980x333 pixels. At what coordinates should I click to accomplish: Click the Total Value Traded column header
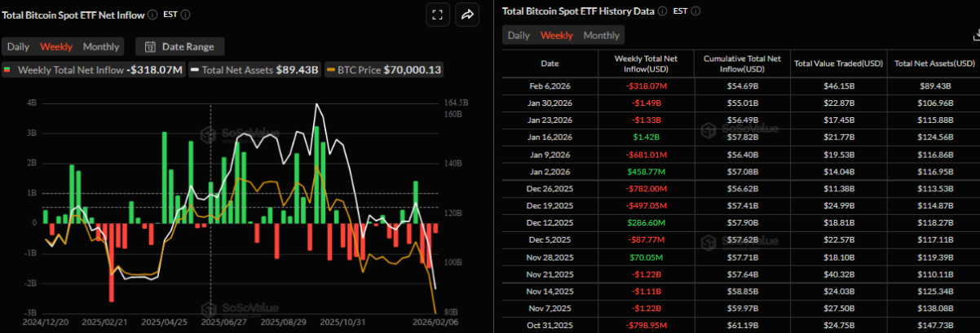pyautogui.click(x=838, y=63)
